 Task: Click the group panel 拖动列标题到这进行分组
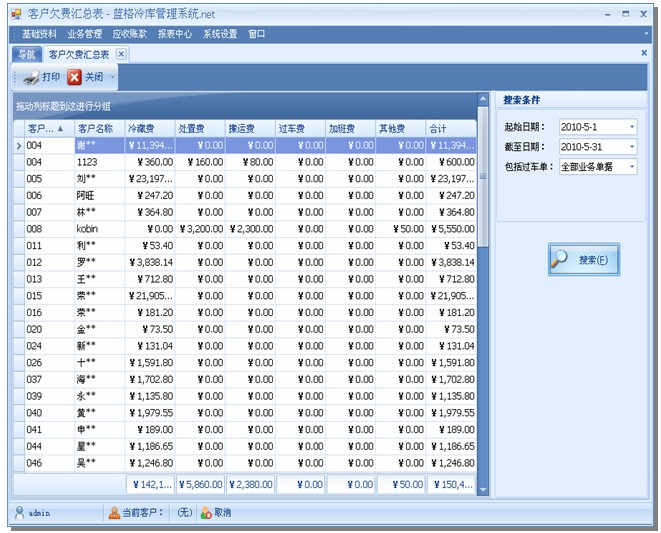tap(245, 106)
